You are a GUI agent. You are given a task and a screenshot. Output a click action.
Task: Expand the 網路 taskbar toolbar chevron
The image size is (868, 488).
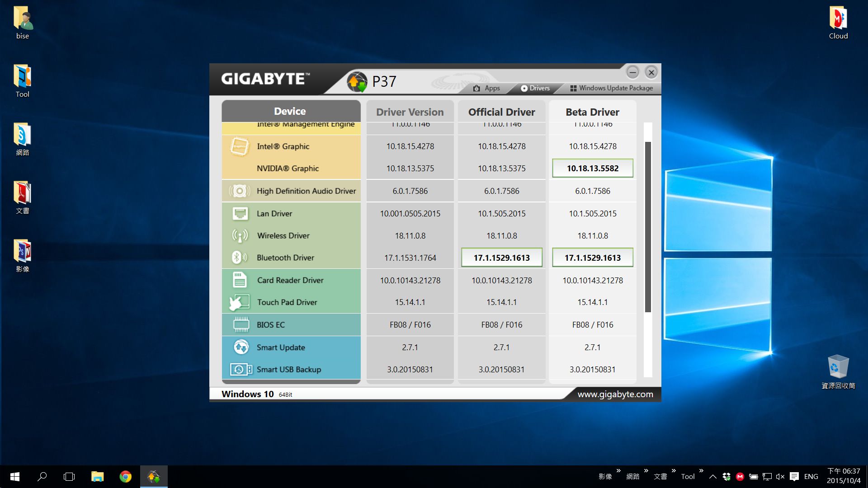coord(646,471)
